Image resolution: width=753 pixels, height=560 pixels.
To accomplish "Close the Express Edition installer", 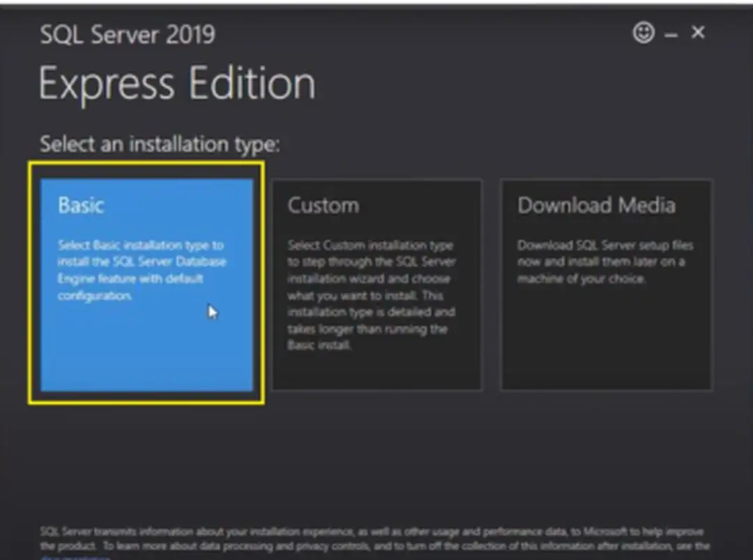I will pyautogui.click(x=698, y=32).
